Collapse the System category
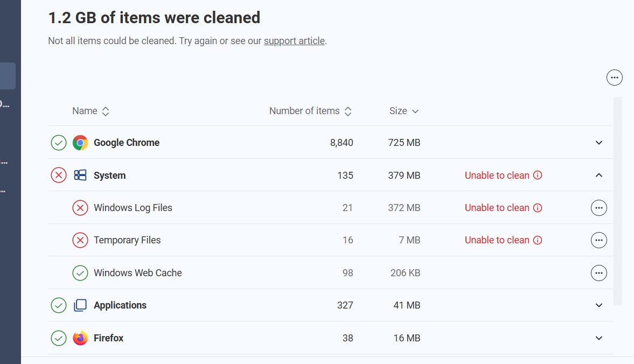Screen dimensions: 634x364 click(598, 175)
